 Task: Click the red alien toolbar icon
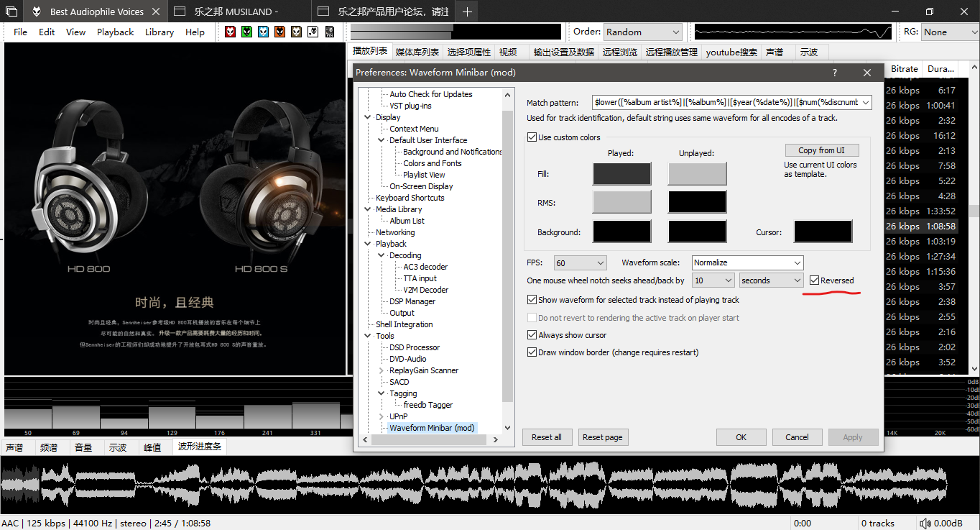[x=230, y=32]
